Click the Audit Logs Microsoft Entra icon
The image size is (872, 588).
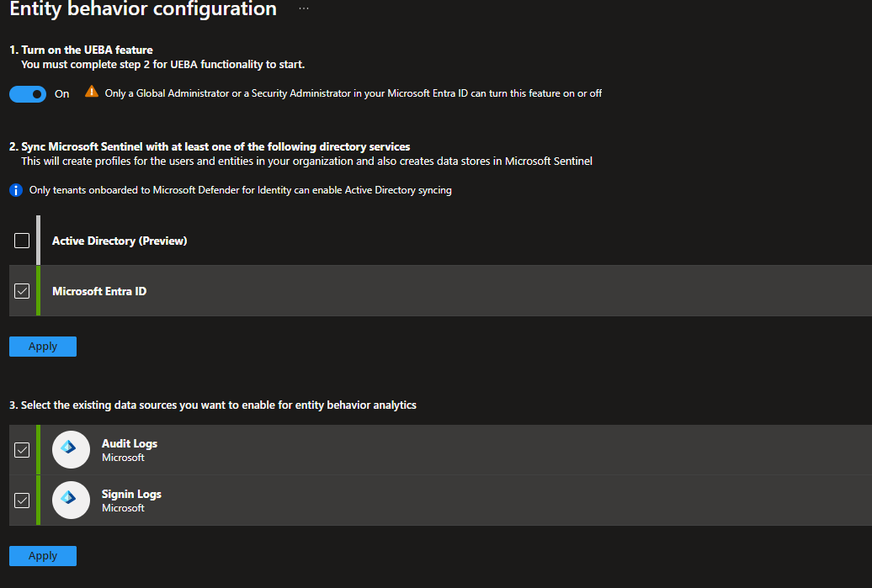click(x=71, y=449)
